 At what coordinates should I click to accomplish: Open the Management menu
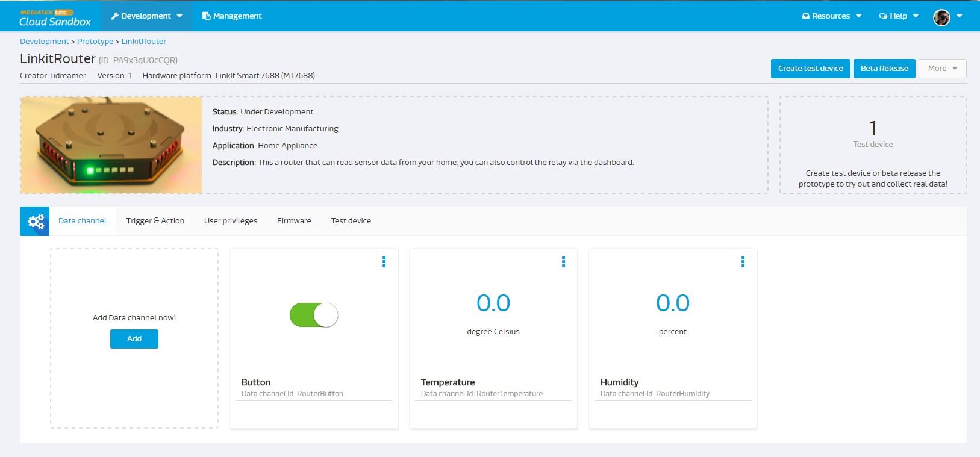232,16
